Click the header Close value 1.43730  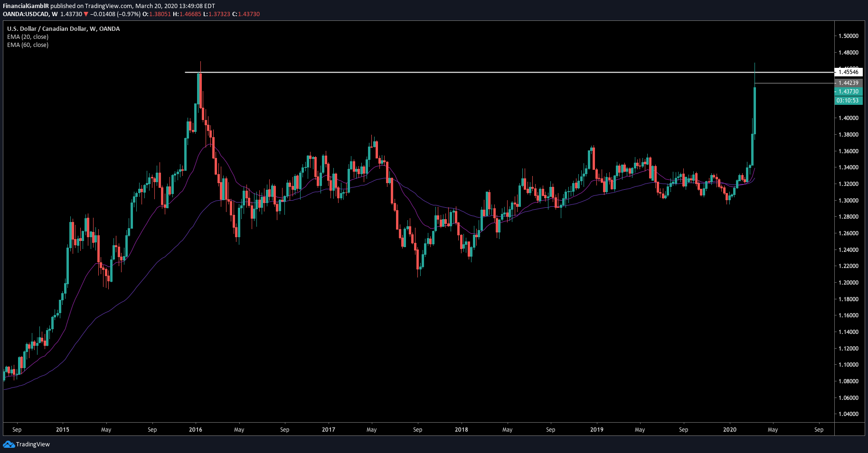(x=249, y=14)
